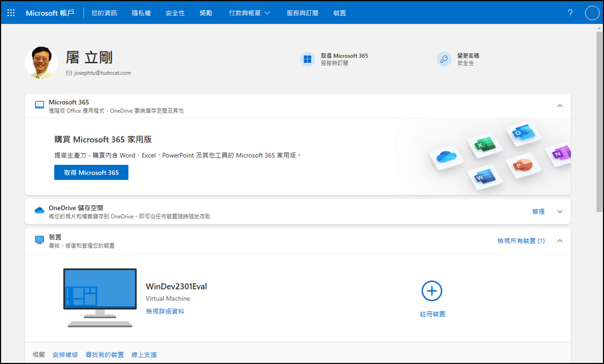Click the envelope icon beside email address

(x=69, y=73)
